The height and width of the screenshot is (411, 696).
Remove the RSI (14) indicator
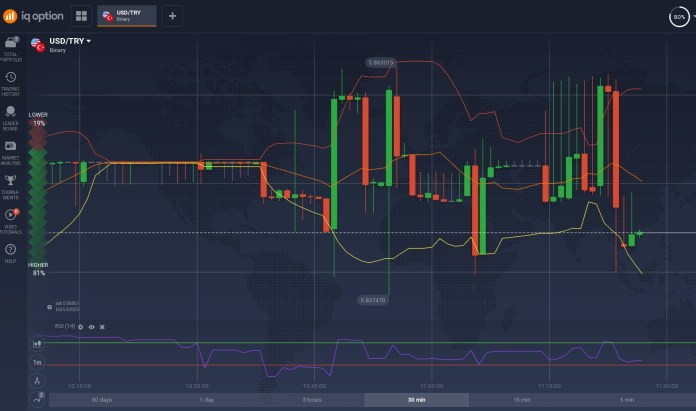[x=102, y=327]
